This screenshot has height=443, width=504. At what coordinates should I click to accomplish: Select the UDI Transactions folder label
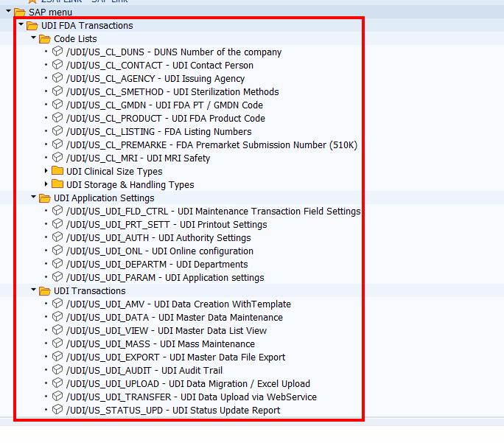tap(90, 291)
